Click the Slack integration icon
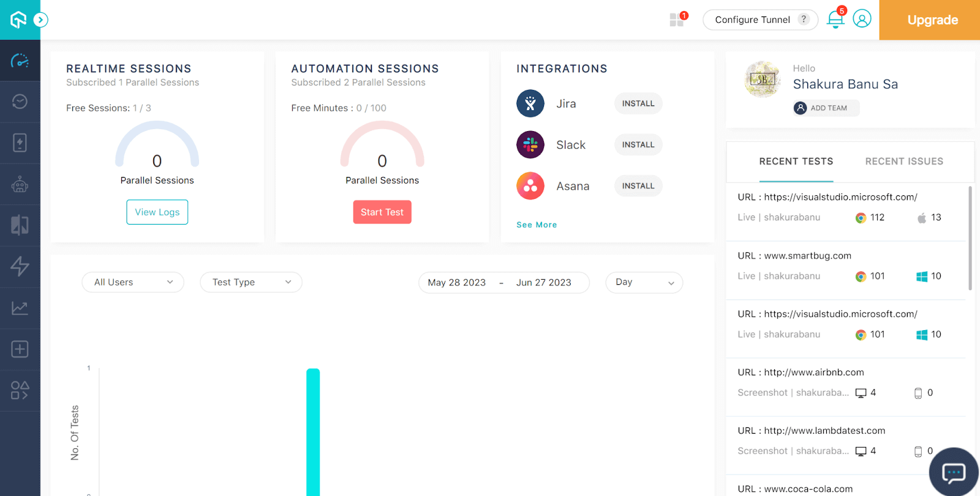Viewport: 980px width, 496px height. (530, 145)
